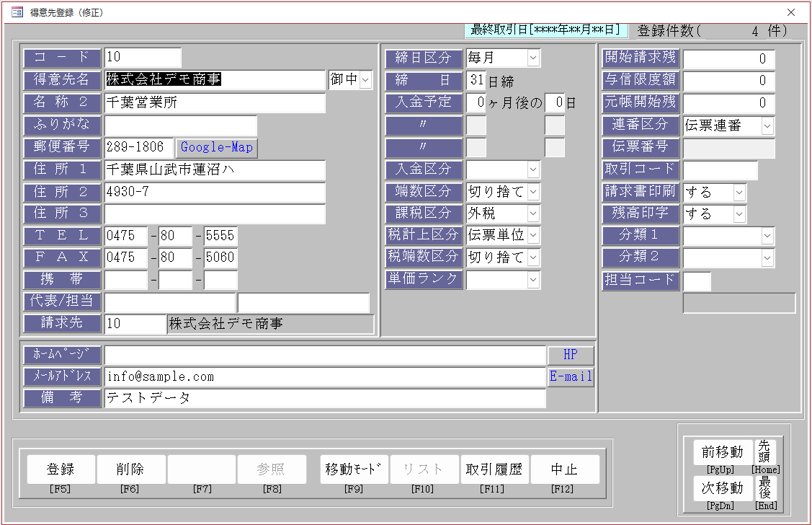Open the 連番区分 dropdown showing 伝票連番

click(x=767, y=126)
